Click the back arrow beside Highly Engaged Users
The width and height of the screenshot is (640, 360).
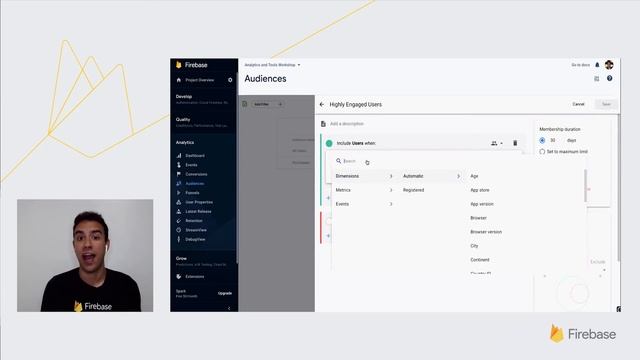(322, 104)
